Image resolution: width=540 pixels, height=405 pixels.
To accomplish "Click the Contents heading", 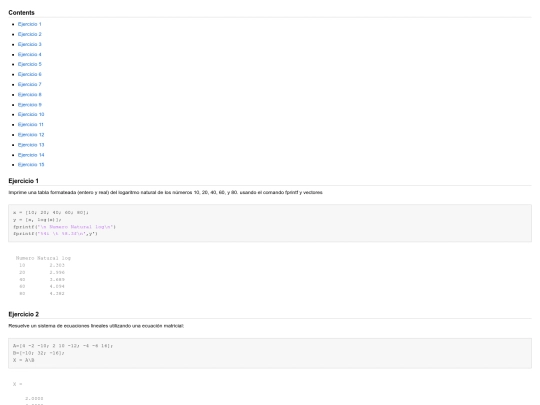I will point(21,12).
